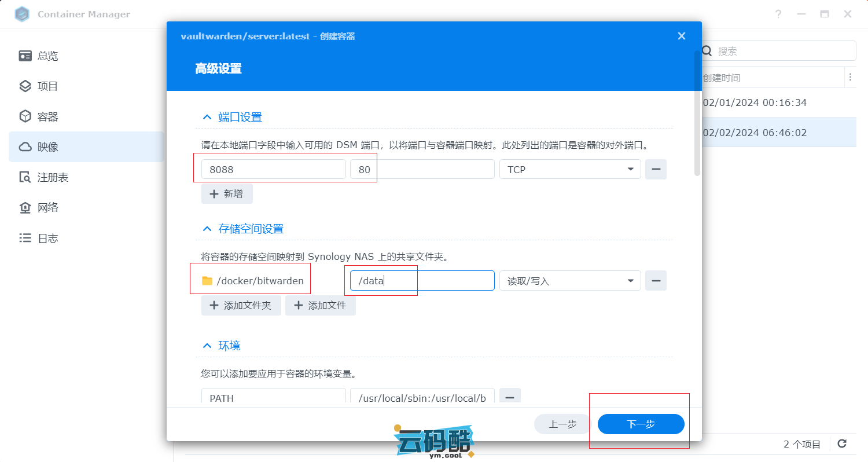Remove the 8088 port mapping row
Screen dimensions: 868x462
tap(656, 170)
